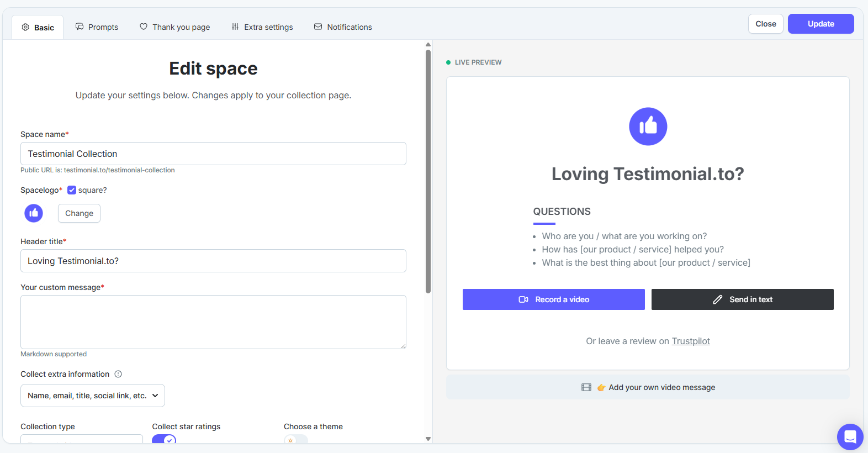Toggle the Collect star ratings switch
This screenshot has height=453, width=868.
(x=164, y=439)
